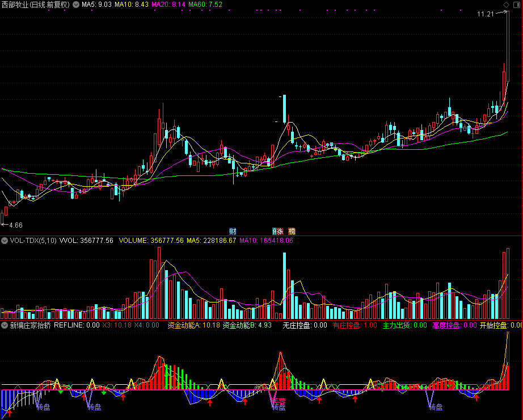This screenshot has width=523, height=420.
Task: Click the MA5: 9.03 label
Action: pos(97,5)
